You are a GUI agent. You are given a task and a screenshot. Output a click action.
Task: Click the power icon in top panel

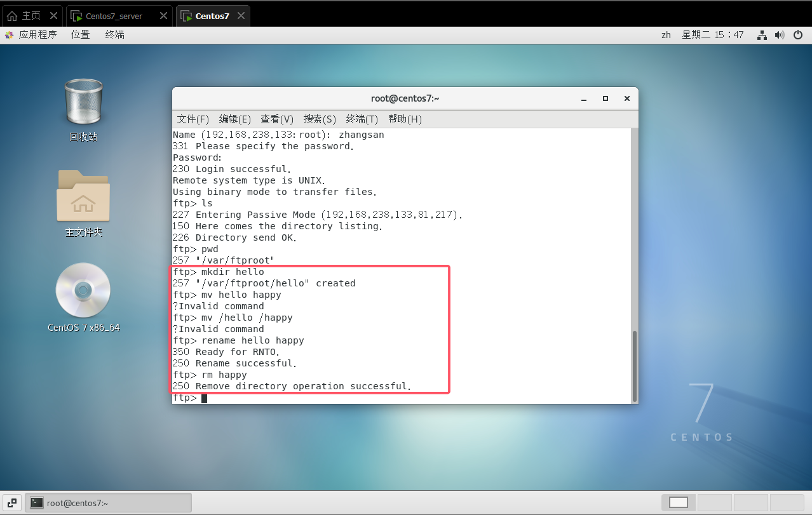click(798, 35)
